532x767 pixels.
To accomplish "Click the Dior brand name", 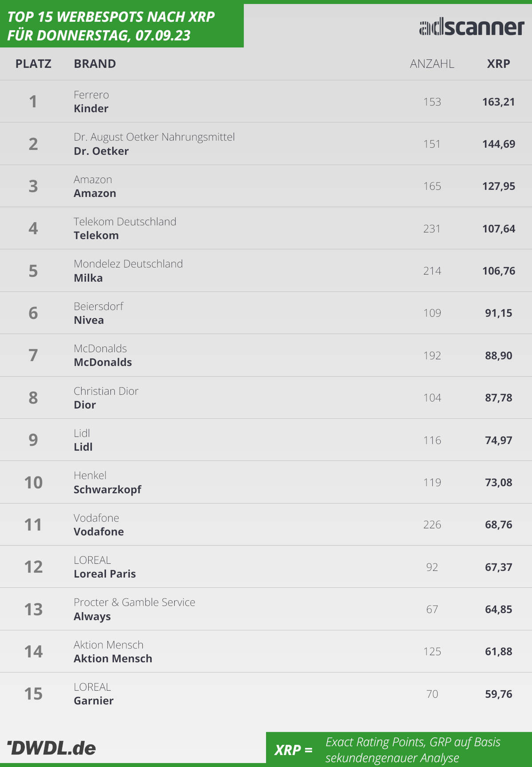I will tap(85, 405).
